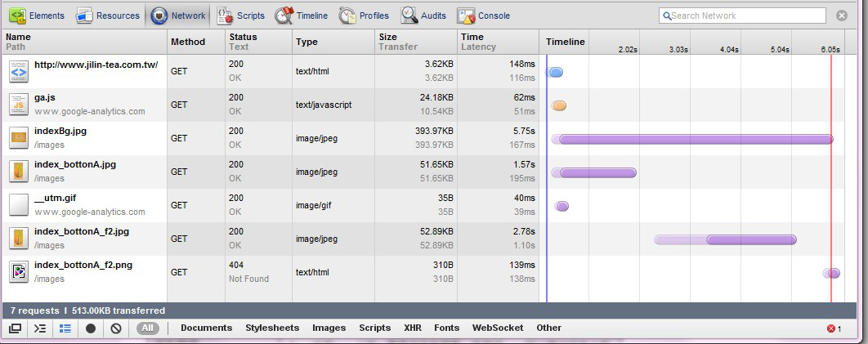The width and height of the screenshot is (868, 344).
Task: Filter requests by the Scripts type
Action: (375, 328)
